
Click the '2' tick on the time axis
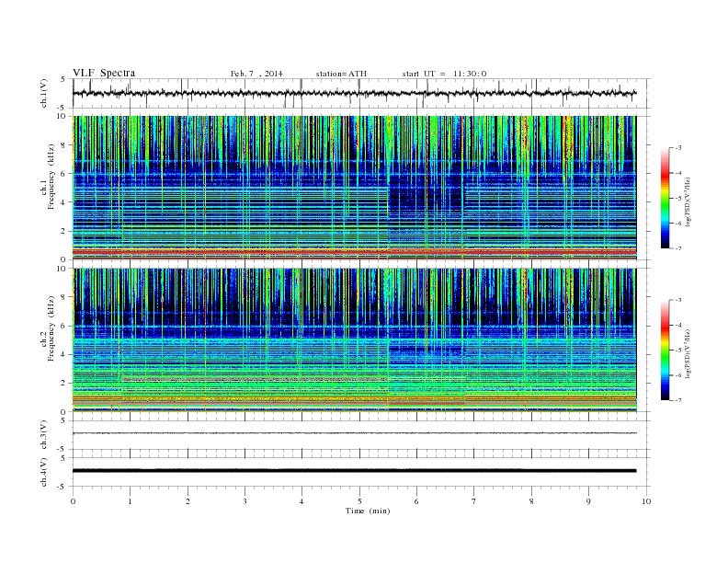click(188, 501)
